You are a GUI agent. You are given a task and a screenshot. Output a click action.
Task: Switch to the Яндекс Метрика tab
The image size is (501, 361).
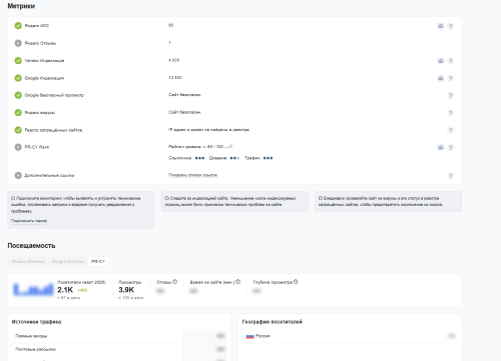pyautogui.click(x=28, y=262)
